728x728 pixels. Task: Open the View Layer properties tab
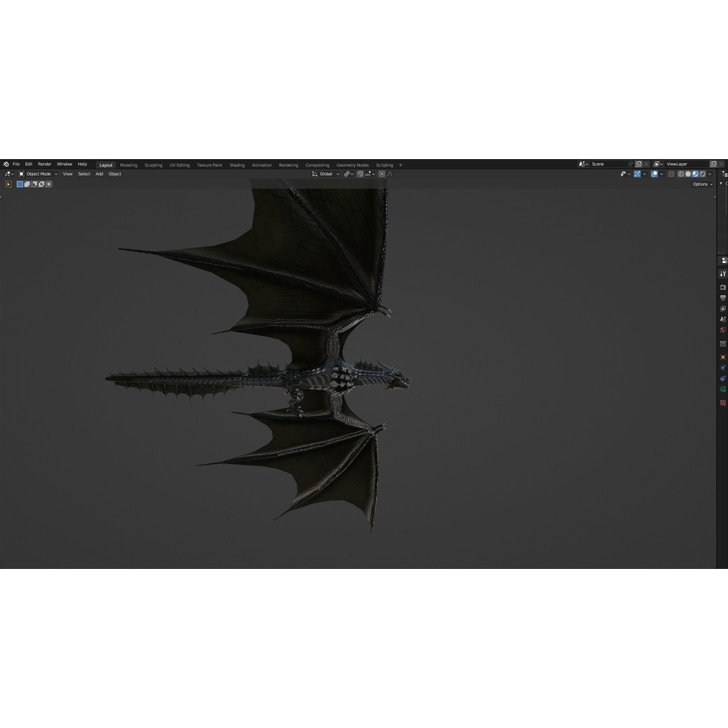pyautogui.click(x=723, y=309)
